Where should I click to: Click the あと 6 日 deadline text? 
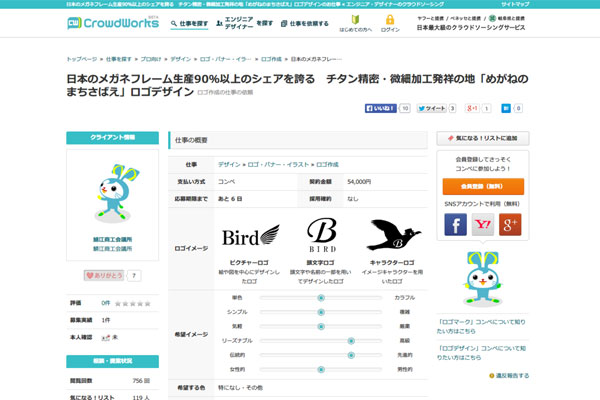tap(230, 199)
